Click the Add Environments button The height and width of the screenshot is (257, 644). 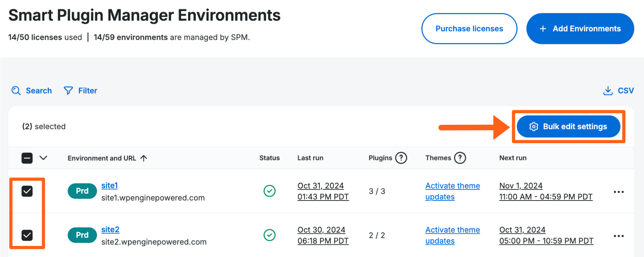click(580, 29)
